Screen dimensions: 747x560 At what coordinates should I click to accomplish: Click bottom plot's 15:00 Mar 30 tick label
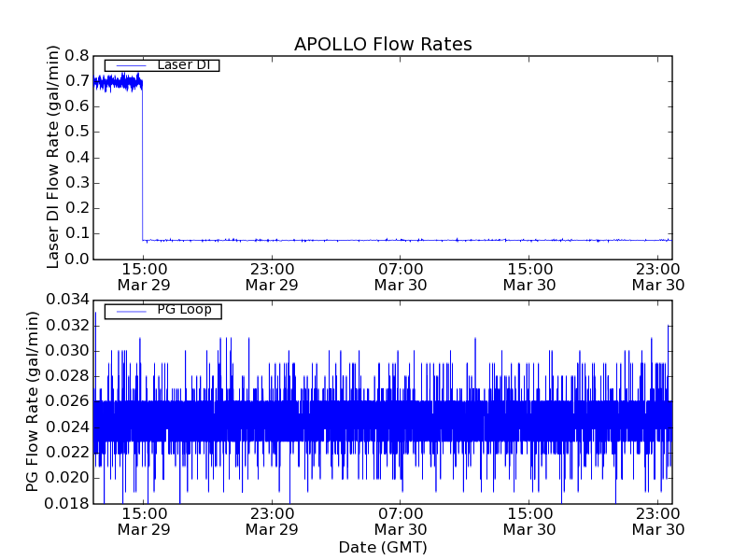[529, 522]
